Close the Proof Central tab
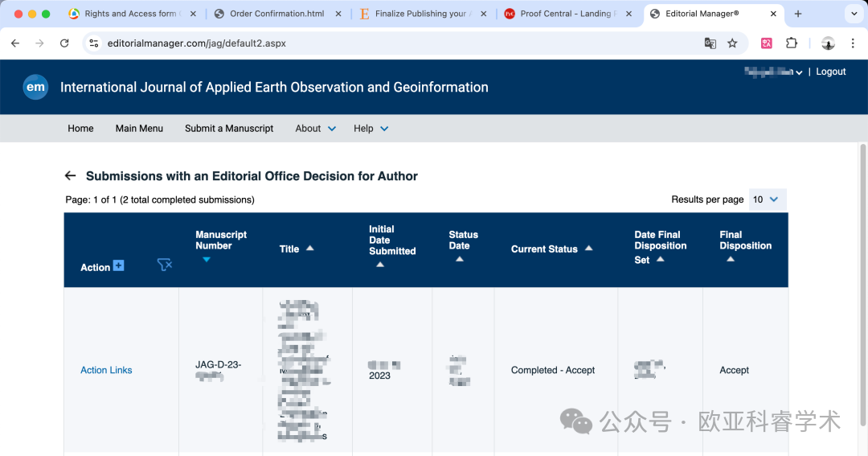868x456 pixels. pos(628,14)
